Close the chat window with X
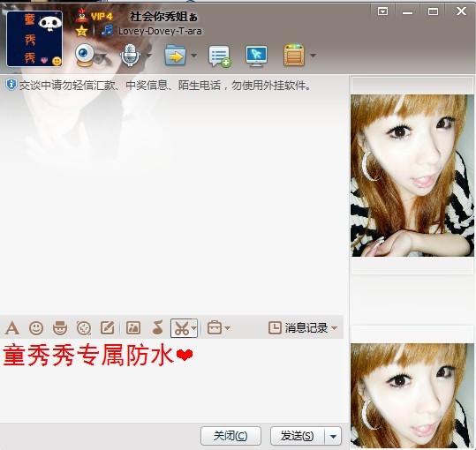The width and height of the screenshot is (476, 450). point(461,11)
